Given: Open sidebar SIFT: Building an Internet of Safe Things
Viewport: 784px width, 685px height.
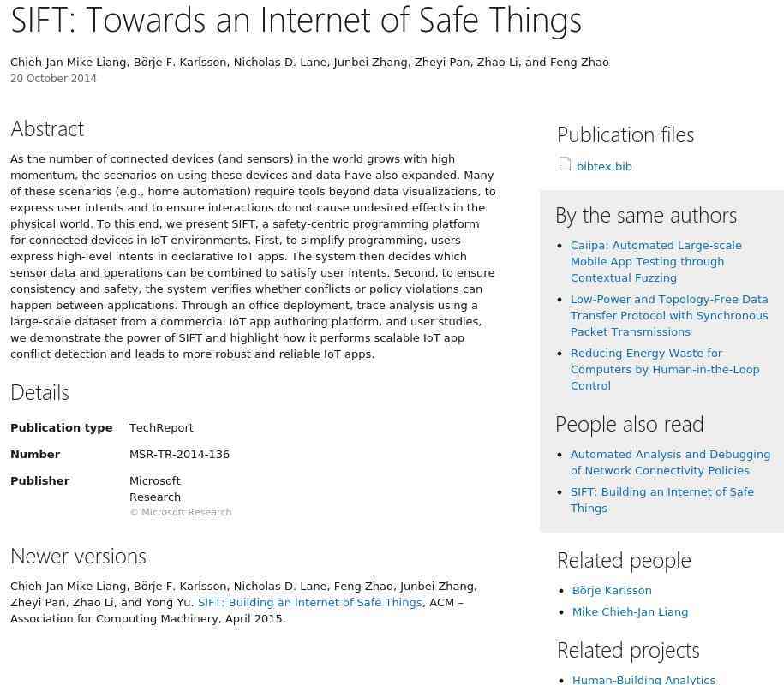Looking at the screenshot, I should pyautogui.click(x=662, y=500).
